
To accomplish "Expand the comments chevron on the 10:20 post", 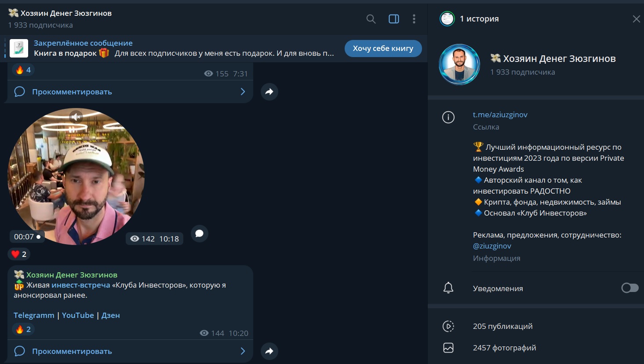I will click(243, 351).
